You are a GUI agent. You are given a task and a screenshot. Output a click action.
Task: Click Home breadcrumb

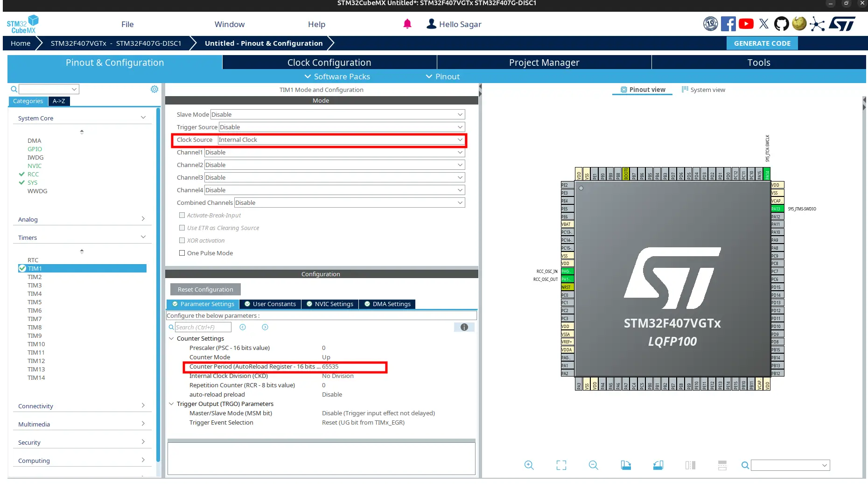point(21,43)
